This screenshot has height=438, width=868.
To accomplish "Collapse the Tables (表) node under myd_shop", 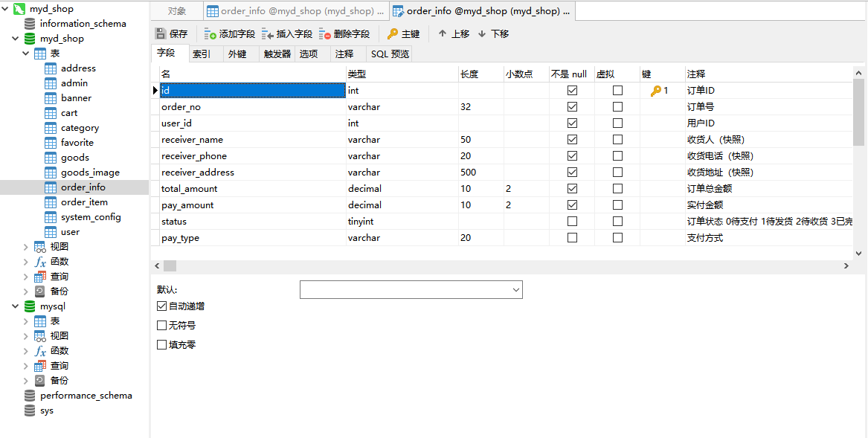I will 25,54.
